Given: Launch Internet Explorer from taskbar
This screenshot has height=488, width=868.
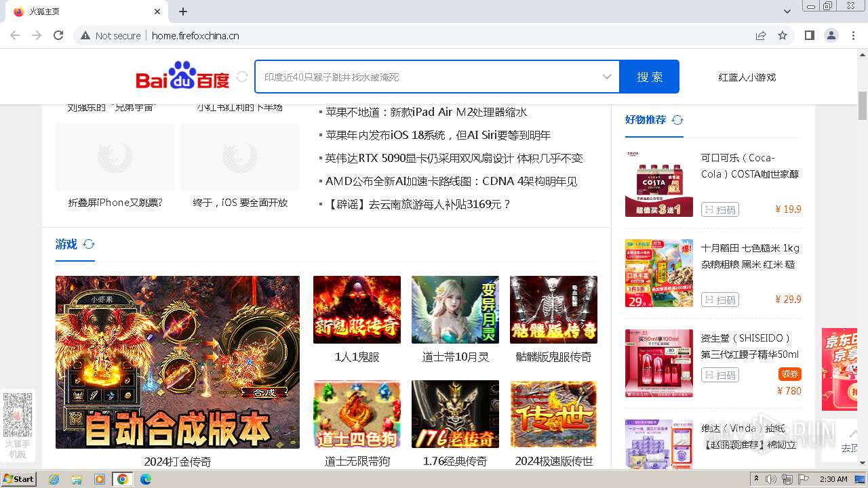Looking at the screenshot, I should click(x=54, y=479).
